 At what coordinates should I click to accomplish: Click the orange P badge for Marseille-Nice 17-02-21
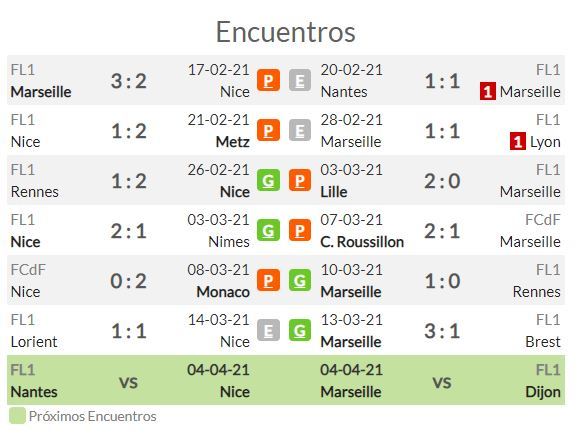tap(268, 80)
